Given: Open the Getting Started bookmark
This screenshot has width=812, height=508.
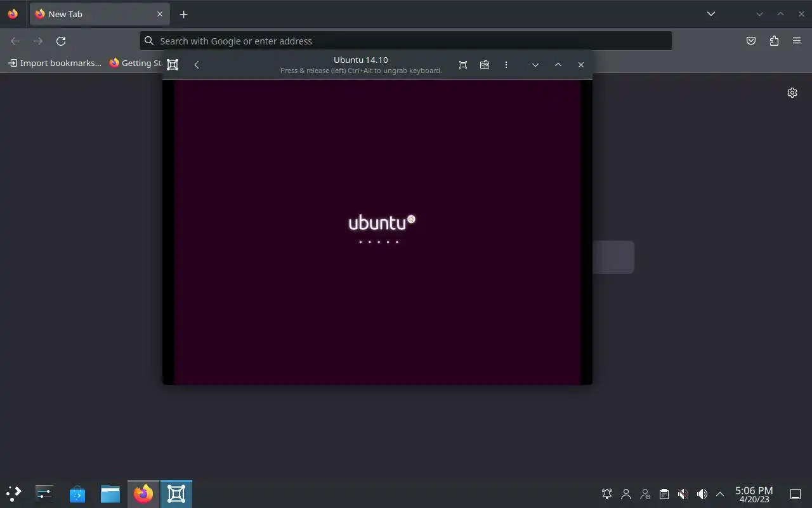Looking at the screenshot, I should click(135, 63).
